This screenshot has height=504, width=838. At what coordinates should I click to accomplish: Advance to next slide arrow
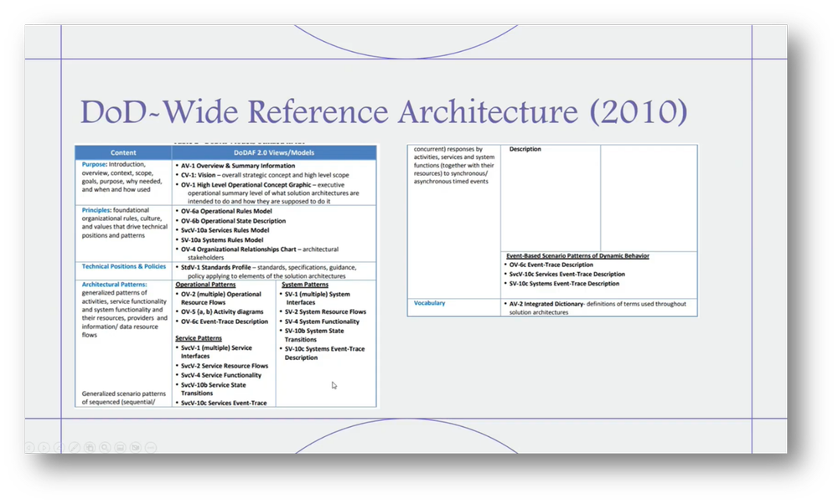[x=44, y=447]
